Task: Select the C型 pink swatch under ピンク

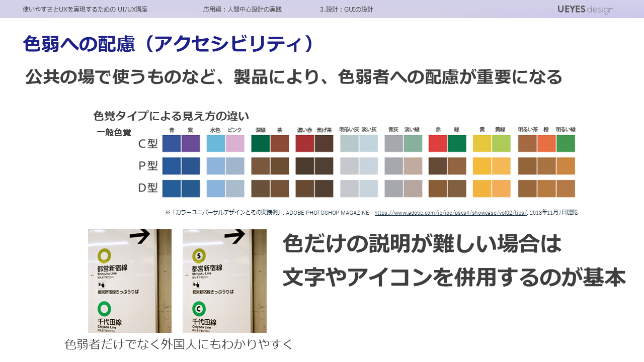Action: point(235,143)
